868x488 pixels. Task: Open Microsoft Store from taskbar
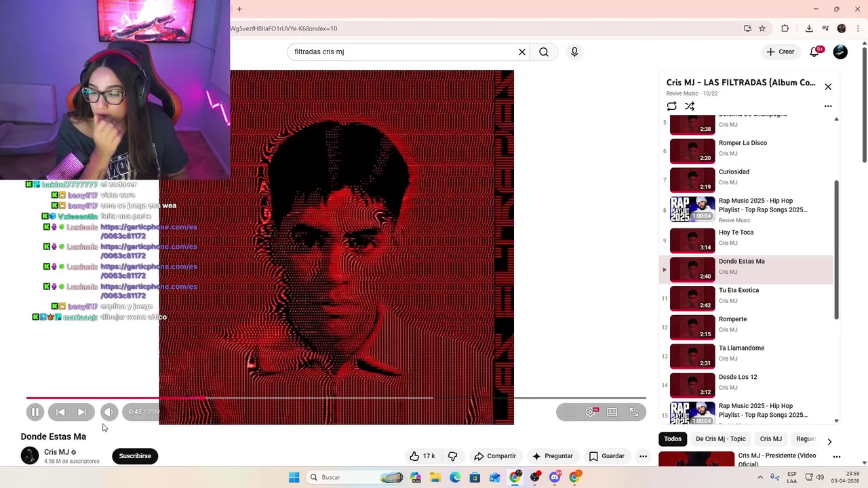[x=475, y=477]
